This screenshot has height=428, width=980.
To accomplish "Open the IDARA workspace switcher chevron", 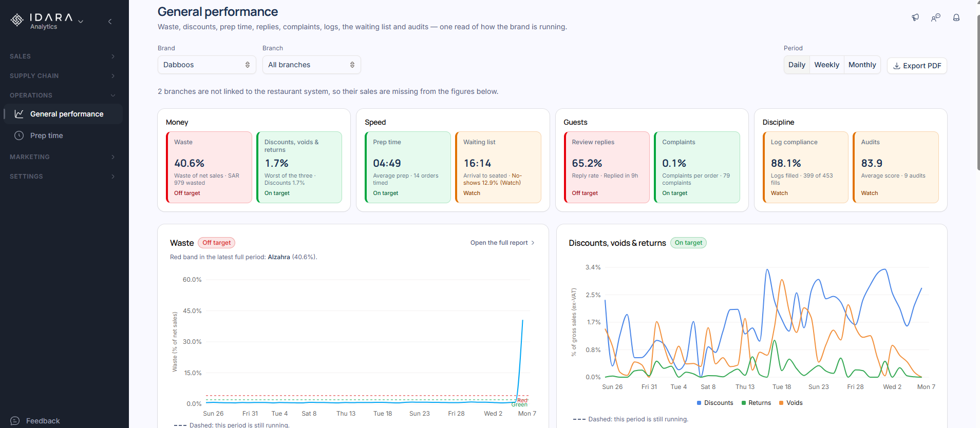I will pos(81,22).
